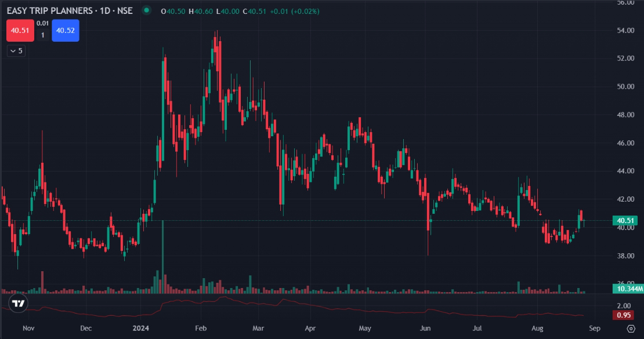Click the green market status dot by the symbol

click(x=146, y=10)
